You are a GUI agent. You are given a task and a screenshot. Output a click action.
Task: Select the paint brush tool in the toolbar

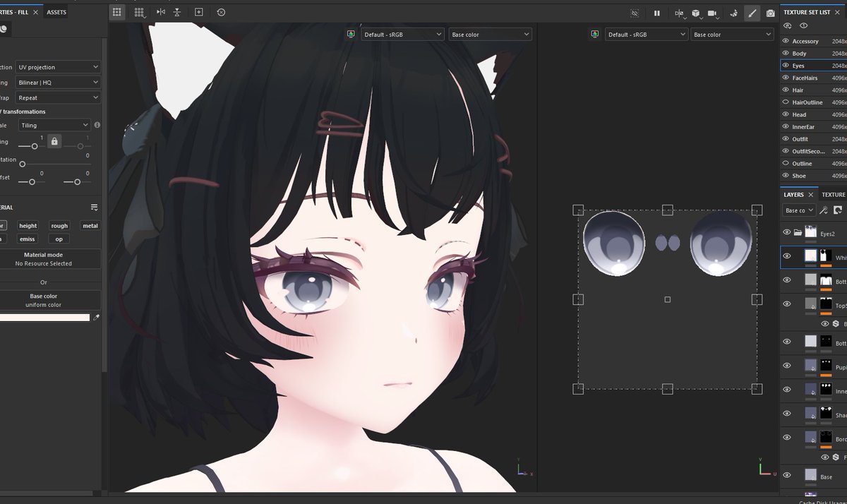(752, 13)
